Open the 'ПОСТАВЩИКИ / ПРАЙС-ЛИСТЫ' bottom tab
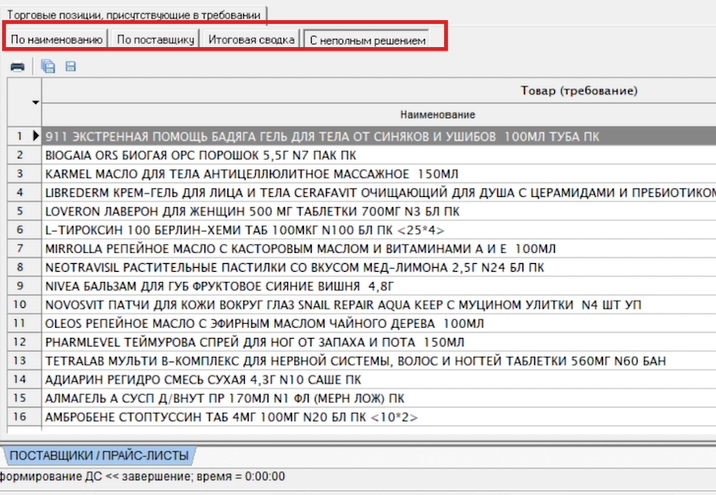Screen dimensions: 716x495 (99, 455)
